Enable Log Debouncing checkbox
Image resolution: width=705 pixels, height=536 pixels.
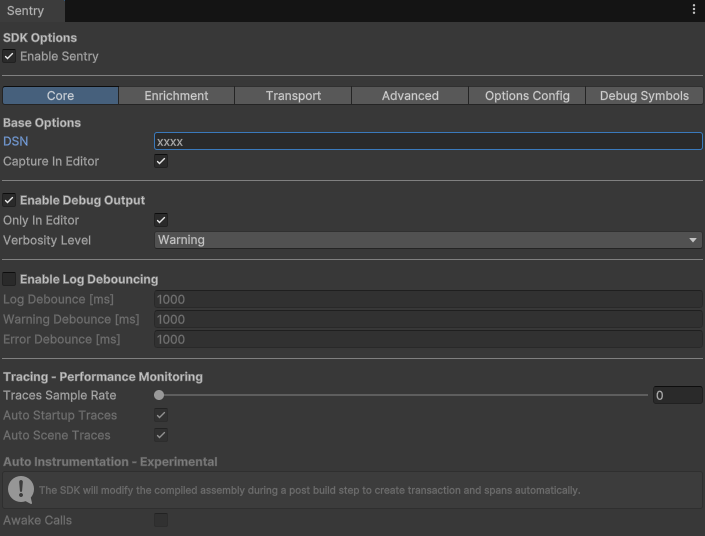(9, 279)
